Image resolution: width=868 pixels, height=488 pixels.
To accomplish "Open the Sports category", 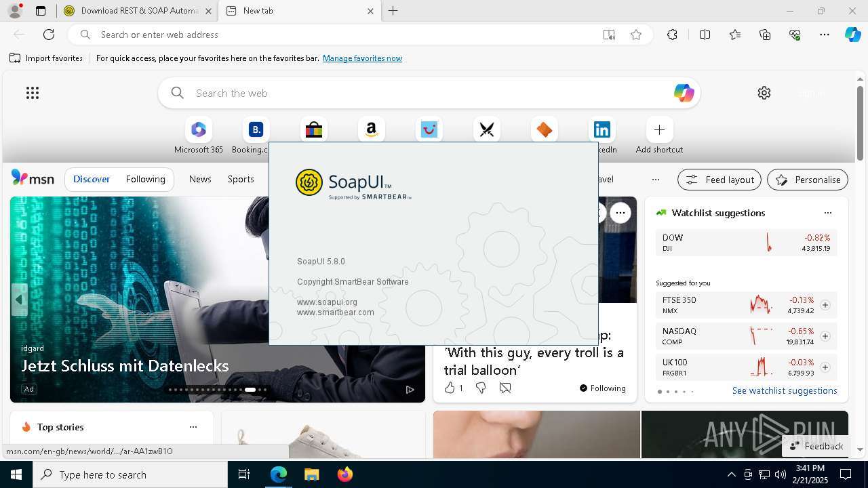I will click(x=241, y=179).
